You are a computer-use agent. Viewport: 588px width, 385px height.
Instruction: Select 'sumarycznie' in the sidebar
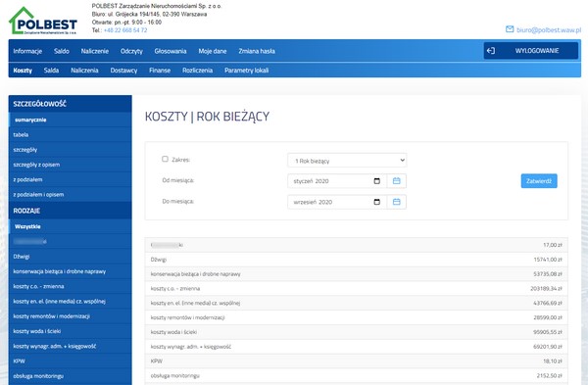point(71,120)
